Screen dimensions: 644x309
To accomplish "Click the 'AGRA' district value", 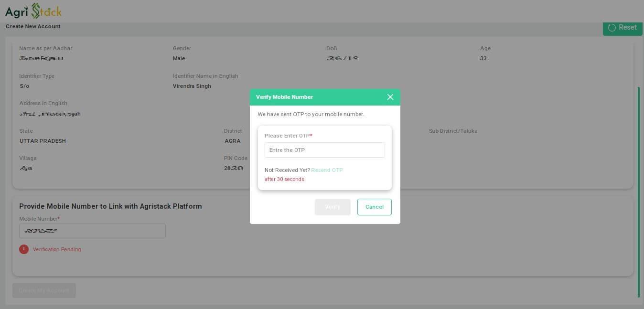I will [233, 141].
